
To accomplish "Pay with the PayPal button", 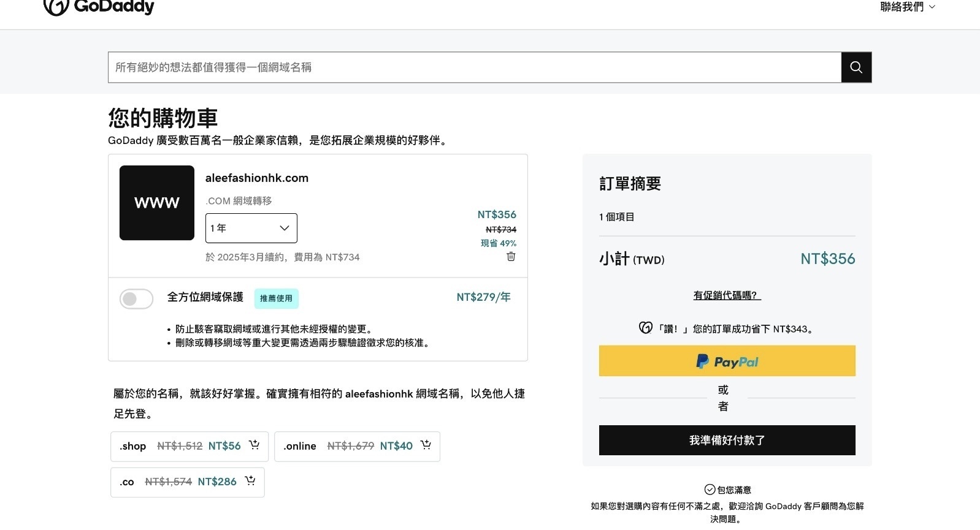I will coord(727,362).
